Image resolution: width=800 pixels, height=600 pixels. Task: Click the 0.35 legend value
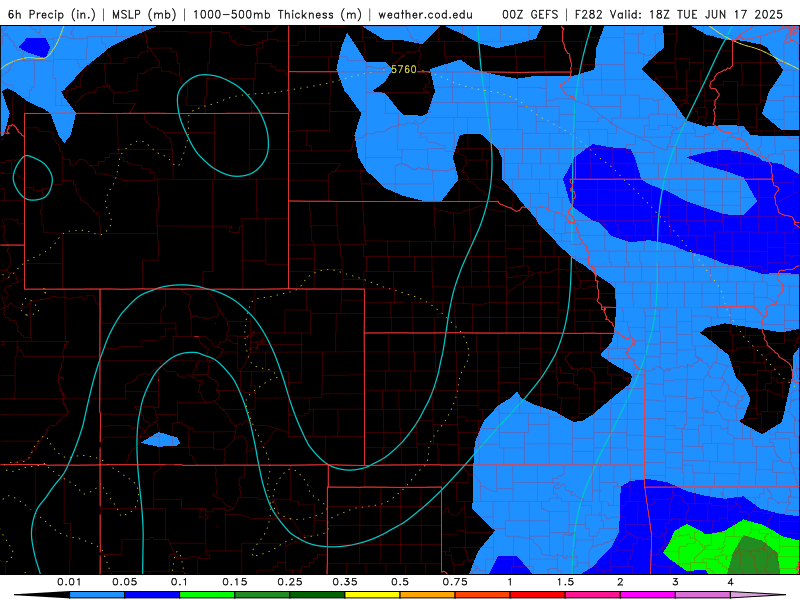tap(345, 582)
